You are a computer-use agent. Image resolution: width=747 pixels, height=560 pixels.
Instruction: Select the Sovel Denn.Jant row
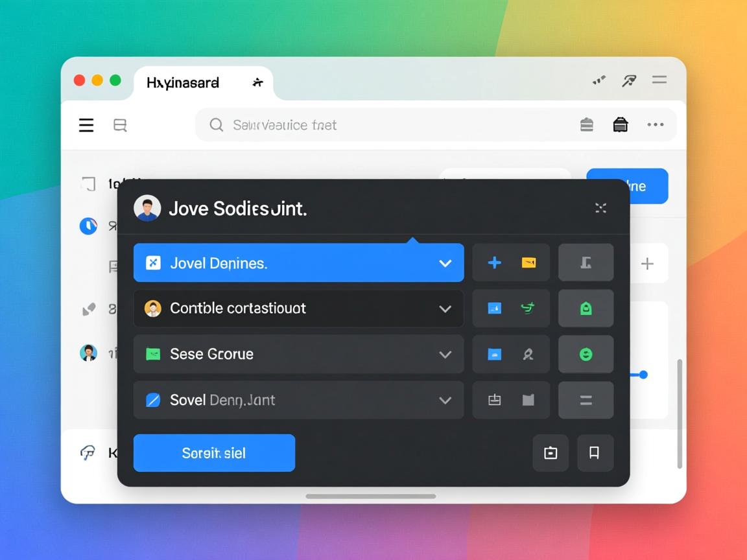click(285, 400)
